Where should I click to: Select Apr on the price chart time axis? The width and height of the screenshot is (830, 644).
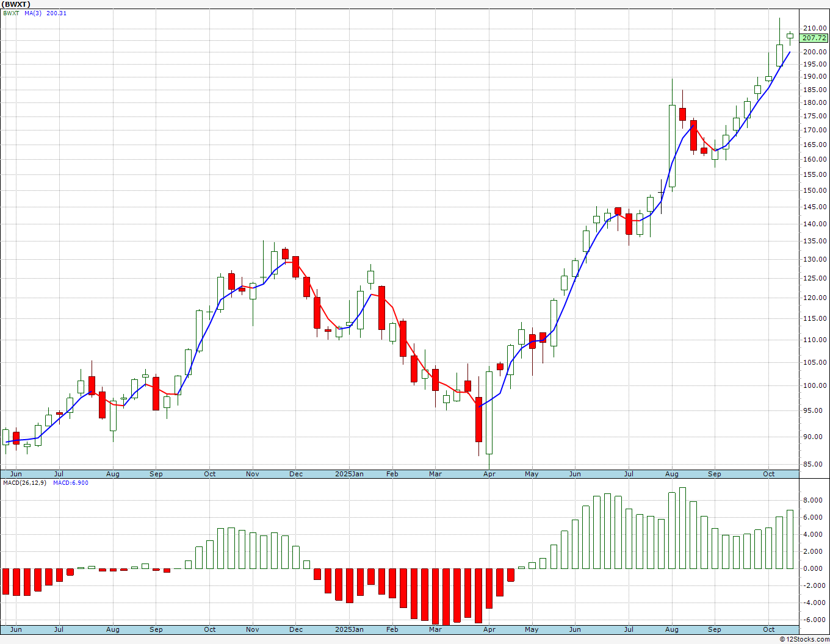click(x=489, y=474)
